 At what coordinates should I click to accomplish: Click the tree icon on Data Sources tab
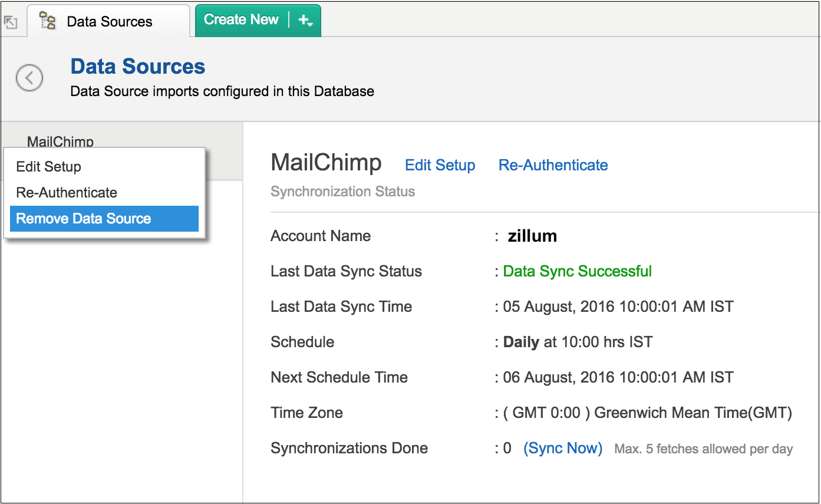(x=48, y=21)
